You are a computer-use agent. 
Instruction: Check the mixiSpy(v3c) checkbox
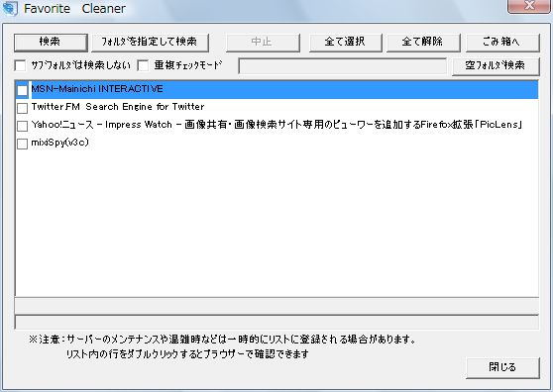click(x=22, y=144)
